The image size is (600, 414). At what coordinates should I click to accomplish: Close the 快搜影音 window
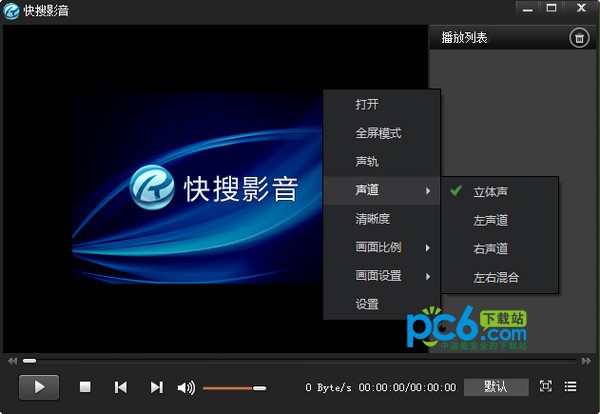click(581, 8)
